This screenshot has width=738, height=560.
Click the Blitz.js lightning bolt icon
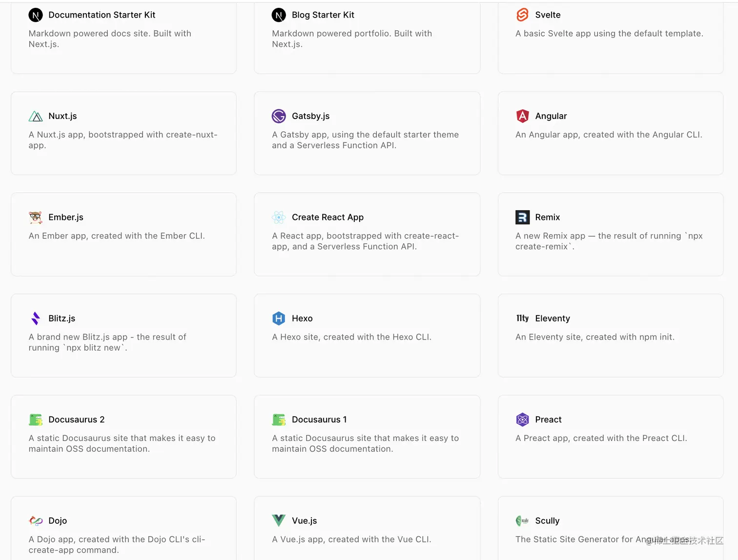pyautogui.click(x=36, y=319)
